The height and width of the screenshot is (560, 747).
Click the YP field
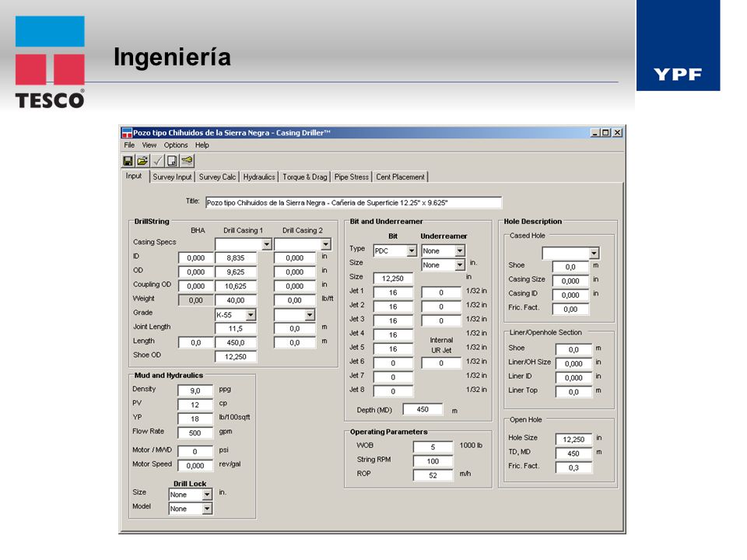point(195,419)
